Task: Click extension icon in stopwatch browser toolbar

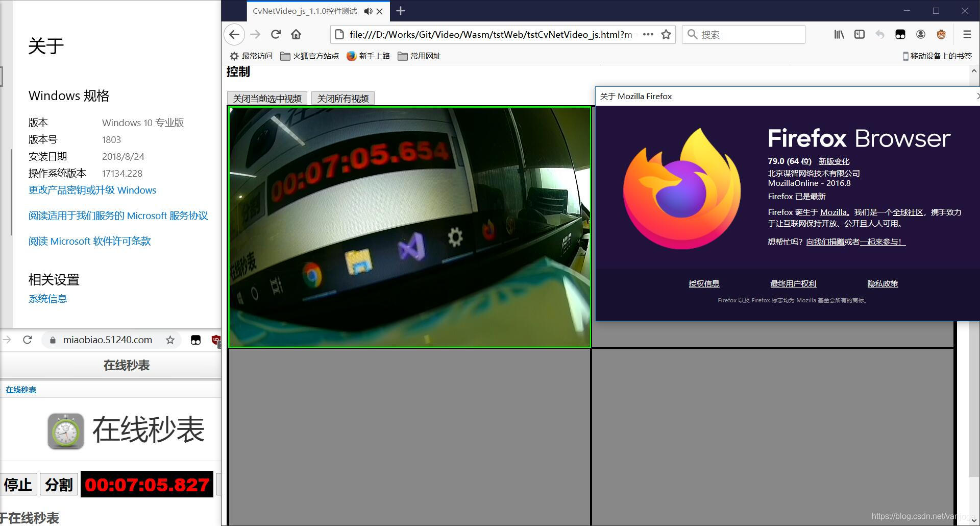Action: click(x=195, y=340)
